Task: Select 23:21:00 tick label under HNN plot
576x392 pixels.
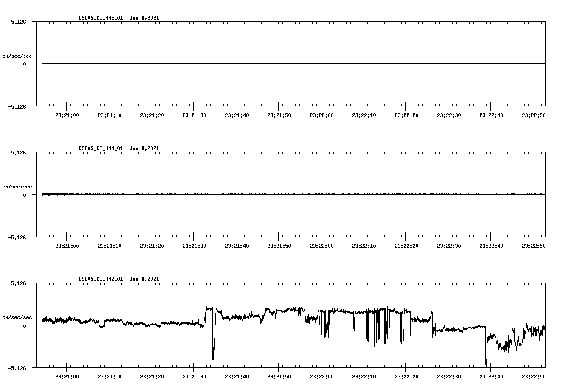Action: pyautogui.click(x=67, y=246)
